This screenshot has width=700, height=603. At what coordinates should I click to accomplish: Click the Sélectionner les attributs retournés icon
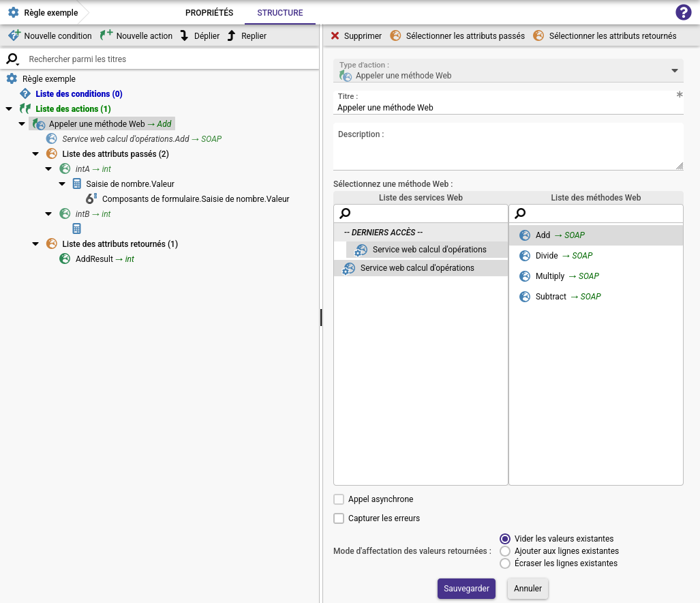point(538,35)
